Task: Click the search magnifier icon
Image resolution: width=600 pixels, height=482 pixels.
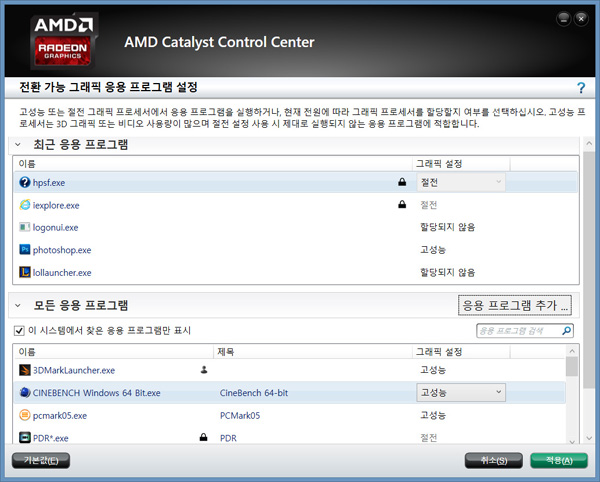Action: [567, 331]
